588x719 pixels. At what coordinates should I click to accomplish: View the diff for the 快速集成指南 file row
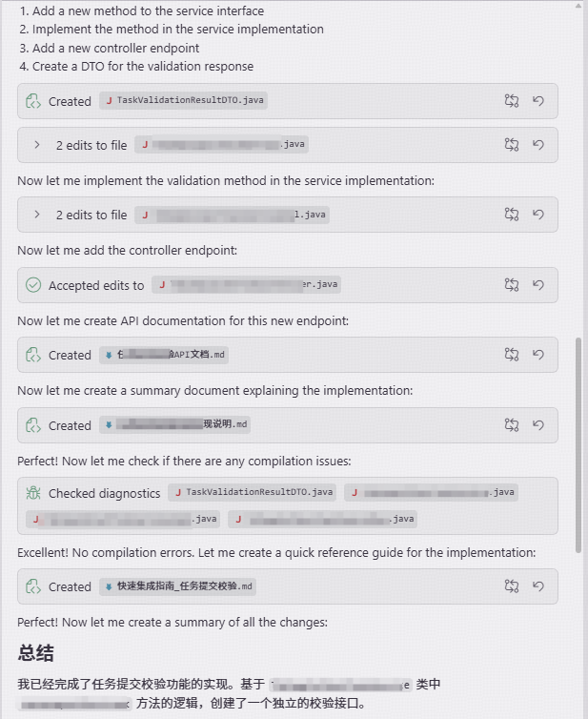(512, 586)
